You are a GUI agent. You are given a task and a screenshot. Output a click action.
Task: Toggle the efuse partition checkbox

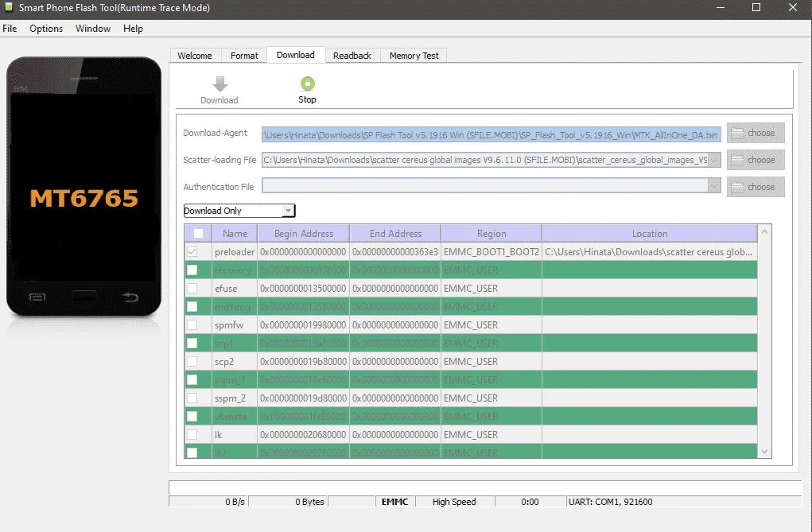point(192,288)
